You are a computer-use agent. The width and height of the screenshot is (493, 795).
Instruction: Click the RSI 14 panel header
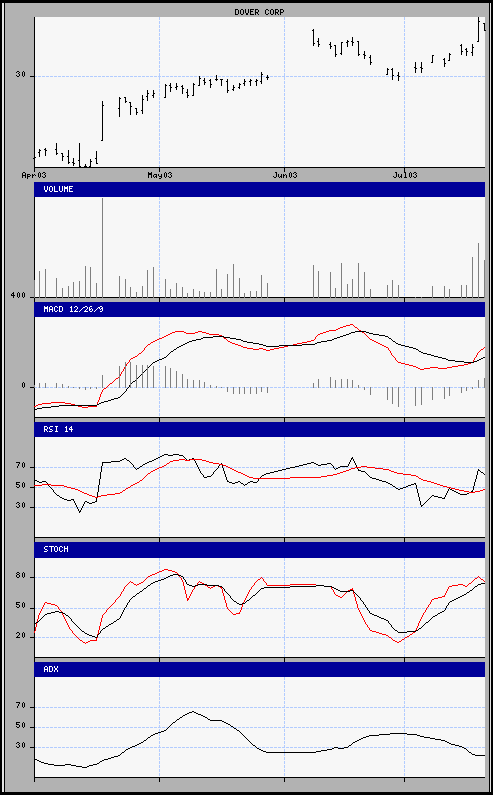point(260,429)
